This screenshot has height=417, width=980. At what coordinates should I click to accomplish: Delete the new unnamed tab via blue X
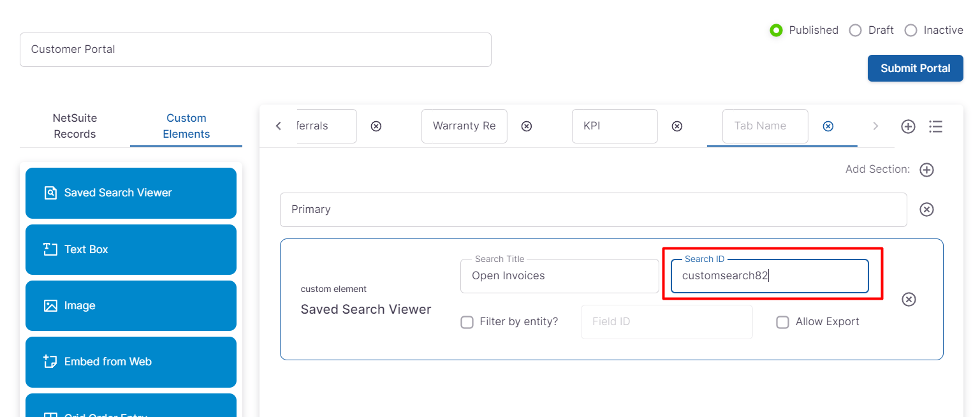[828, 126]
